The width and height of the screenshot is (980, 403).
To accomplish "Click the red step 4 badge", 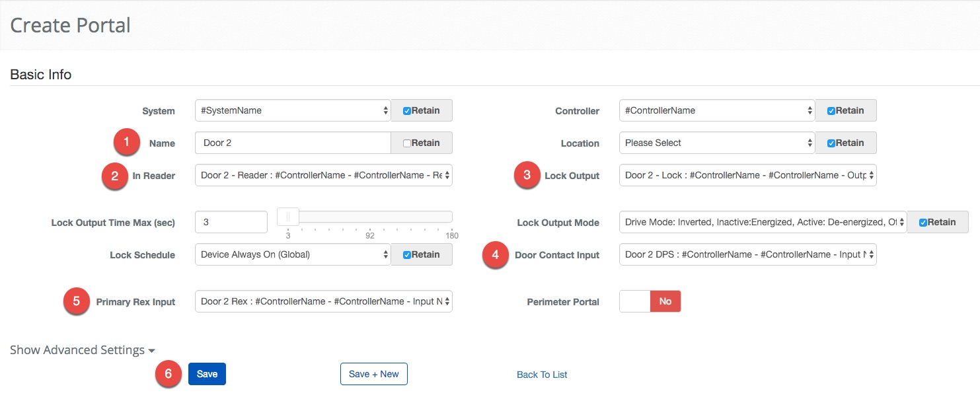I will click(496, 255).
